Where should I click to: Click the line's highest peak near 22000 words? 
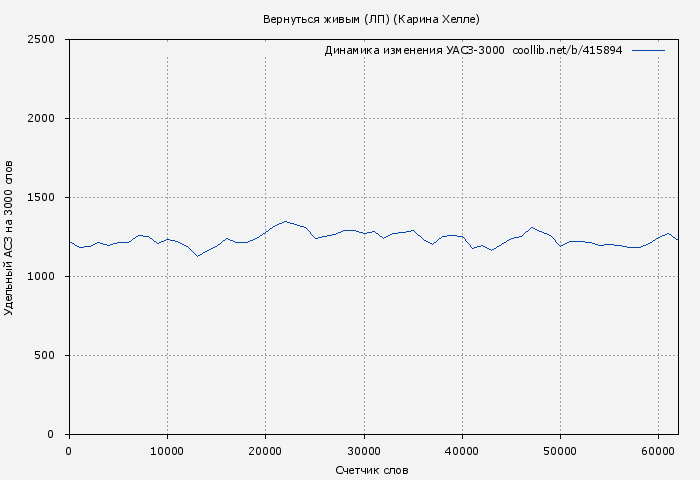click(285, 221)
